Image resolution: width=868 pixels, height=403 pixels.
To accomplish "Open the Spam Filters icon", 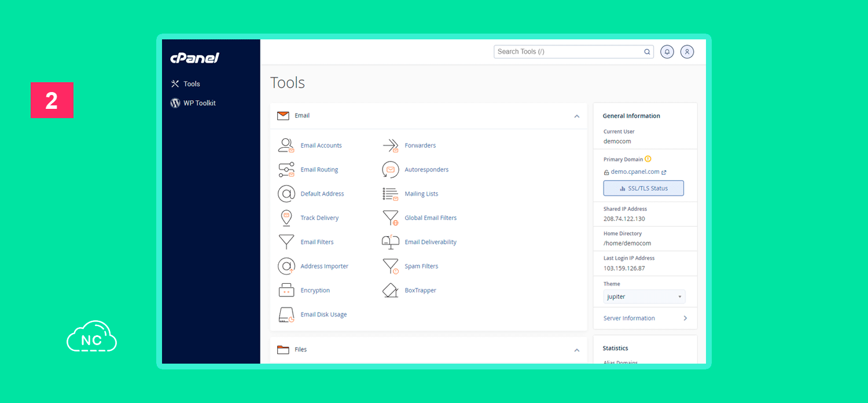I will [x=391, y=266].
